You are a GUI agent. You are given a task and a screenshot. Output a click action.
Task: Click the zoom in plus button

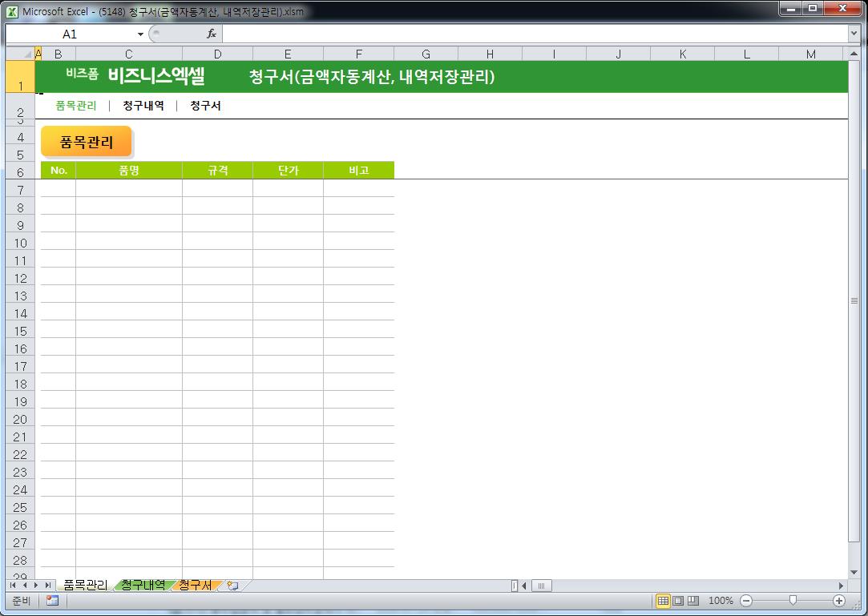coord(839,601)
